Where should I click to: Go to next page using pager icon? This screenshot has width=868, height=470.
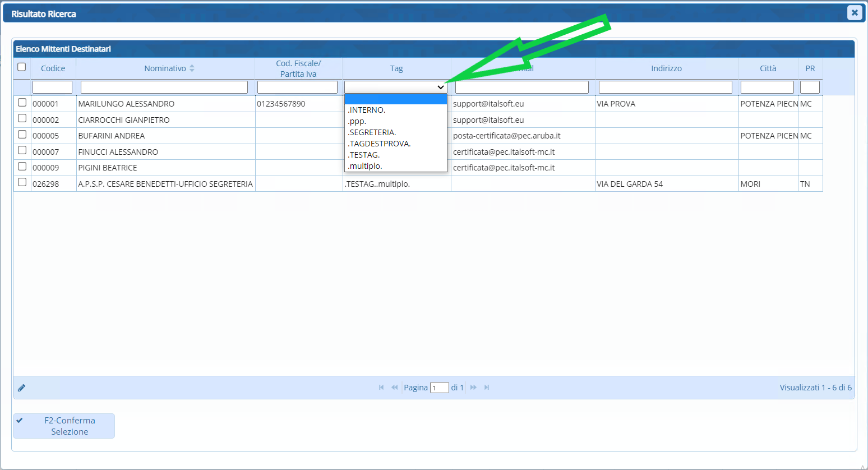(x=473, y=388)
